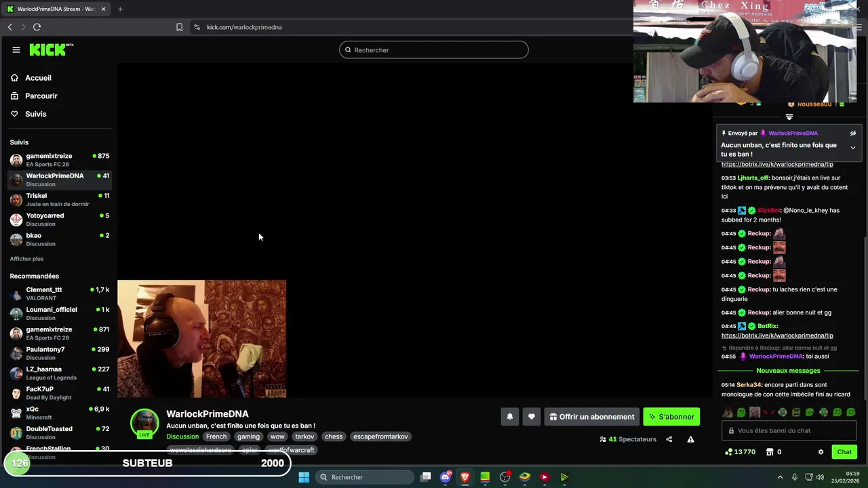Click the taskbar Rechercher search box
Viewport: 868px width, 488px height.
[x=365, y=477]
